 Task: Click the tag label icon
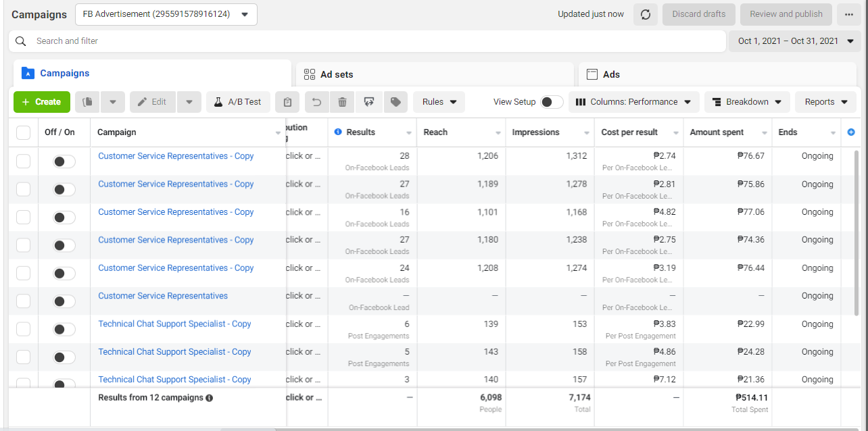395,102
